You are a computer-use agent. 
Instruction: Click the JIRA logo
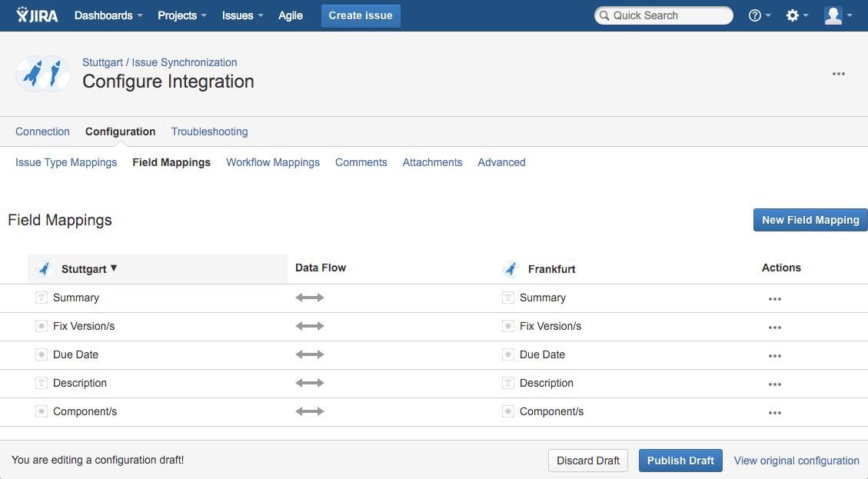point(37,15)
